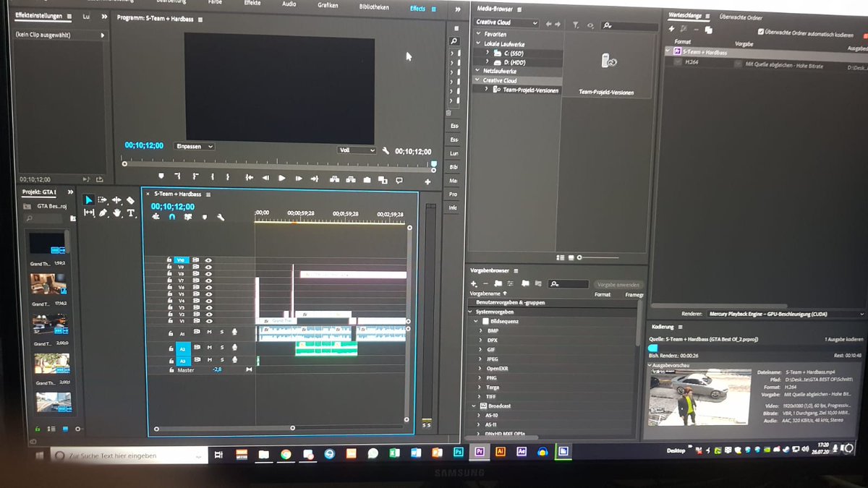Open the Audio workspace tab
This screenshot has height=488, width=868.
click(289, 4)
